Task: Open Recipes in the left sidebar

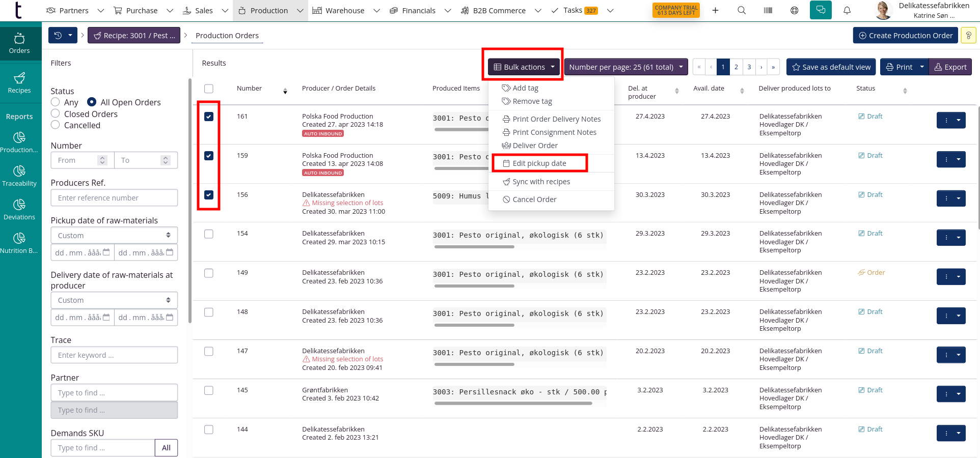Action: 19,82
